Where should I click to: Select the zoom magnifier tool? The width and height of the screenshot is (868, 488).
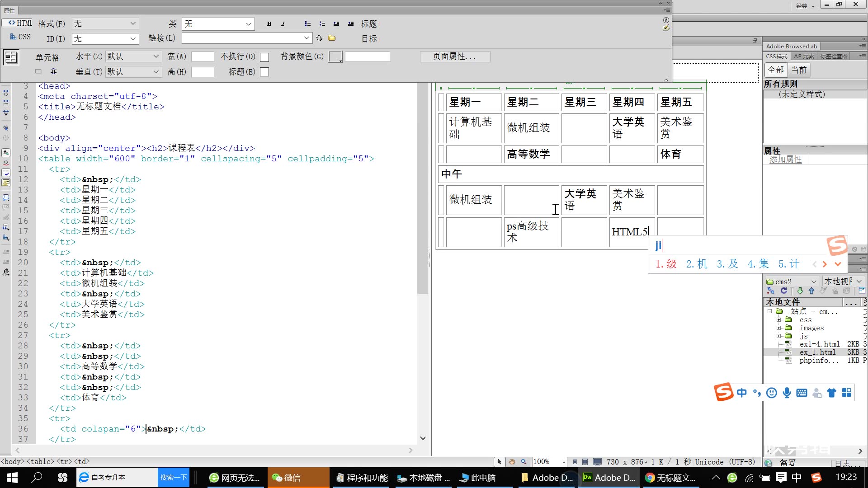(524, 462)
